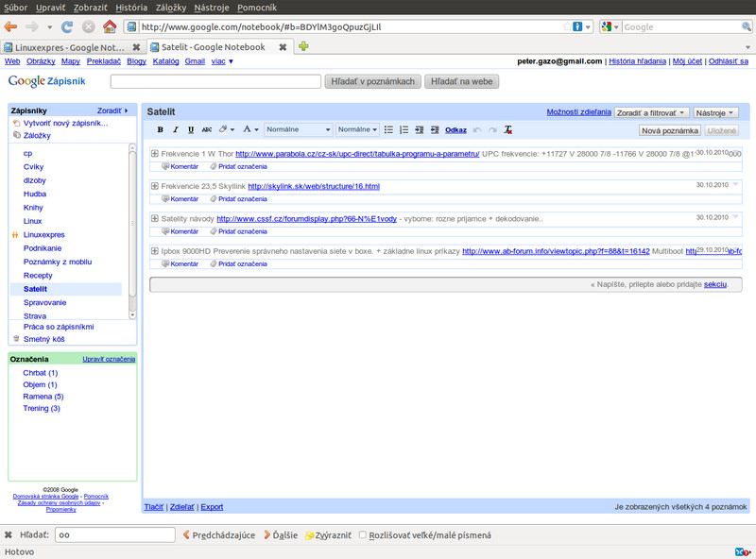Open the font family Normálne dropdown

coord(299,129)
